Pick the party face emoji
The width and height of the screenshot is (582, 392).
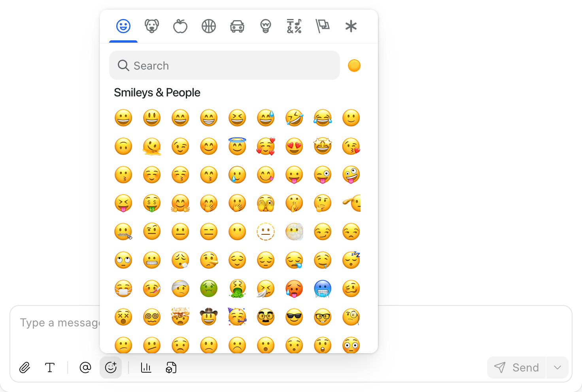[237, 317]
